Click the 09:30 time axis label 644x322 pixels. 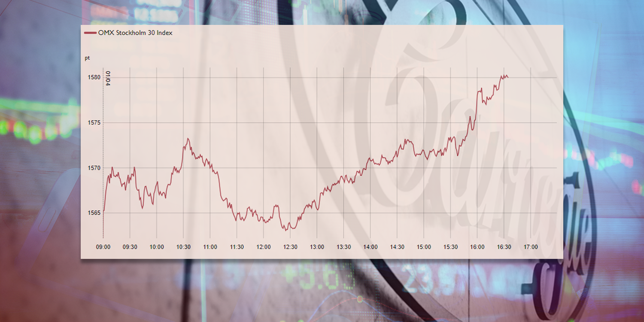click(x=130, y=247)
